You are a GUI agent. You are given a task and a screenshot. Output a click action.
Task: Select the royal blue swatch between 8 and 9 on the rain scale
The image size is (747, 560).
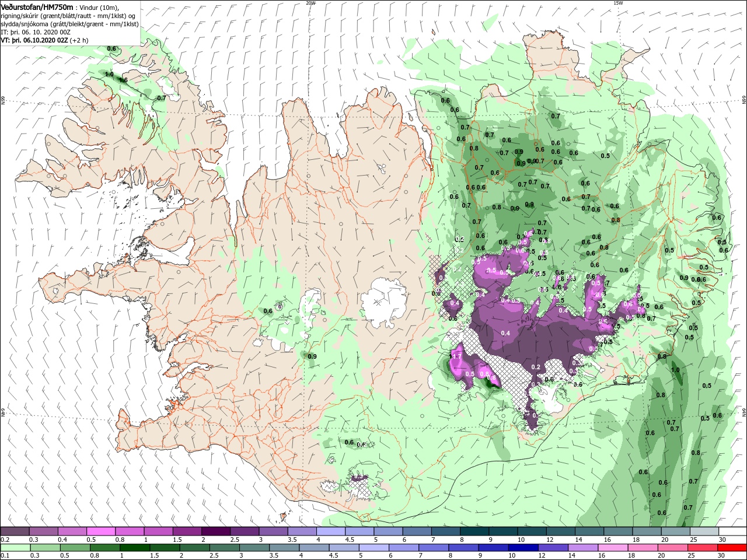pyautogui.click(x=463, y=548)
